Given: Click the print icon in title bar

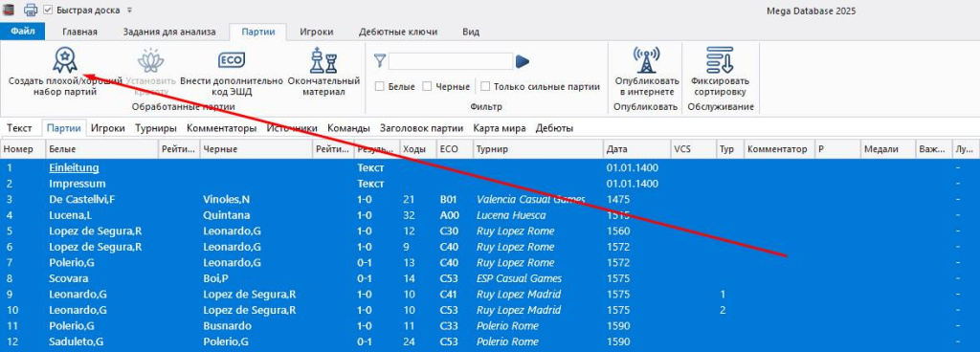Looking at the screenshot, I should (31, 10).
